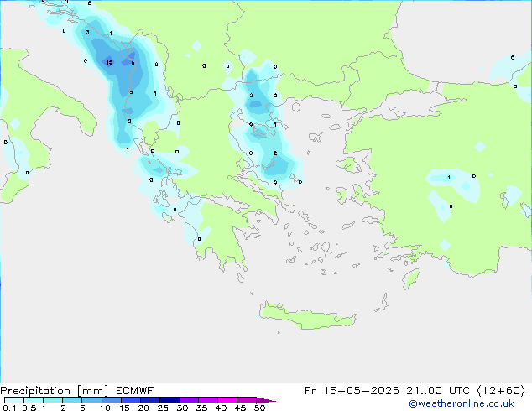Click the 'Fr 15-05-2026' date text

coord(352,391)
